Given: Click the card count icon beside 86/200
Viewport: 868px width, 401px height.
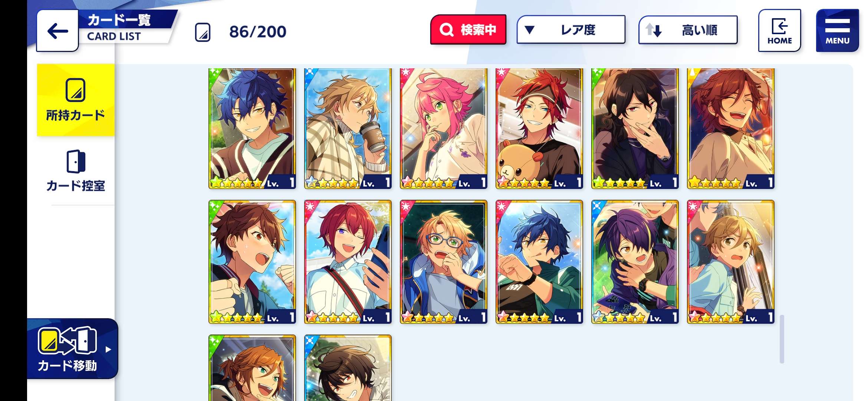Looking at the screenshot, I should click(x=203, y=32).
